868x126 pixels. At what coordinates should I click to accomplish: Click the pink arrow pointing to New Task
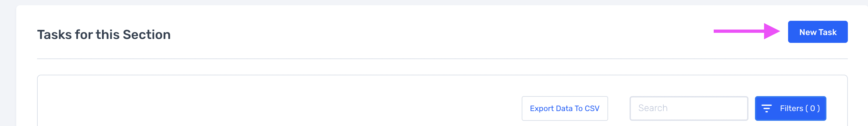[747, 31]
